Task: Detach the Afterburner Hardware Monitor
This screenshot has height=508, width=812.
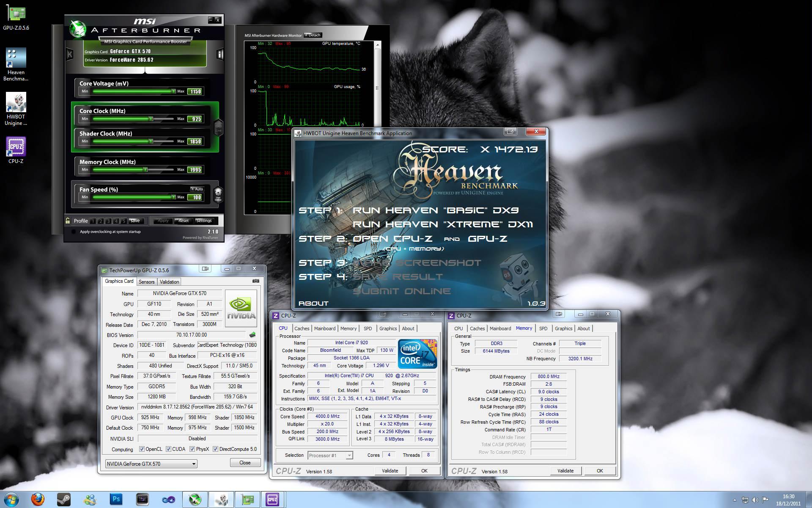Action: pos(313,35)
